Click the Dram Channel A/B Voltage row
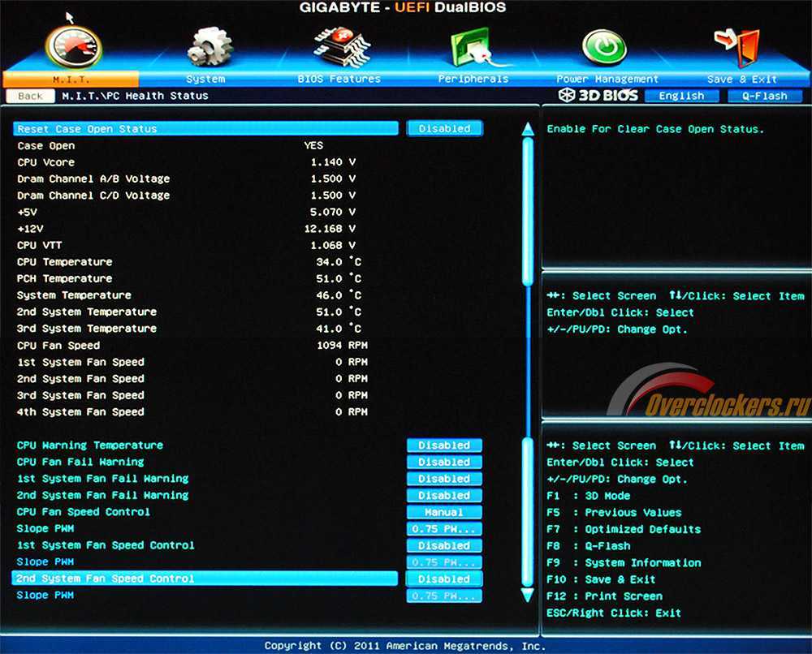The height and width of the screenshot is (654, 812). [187, 179]
